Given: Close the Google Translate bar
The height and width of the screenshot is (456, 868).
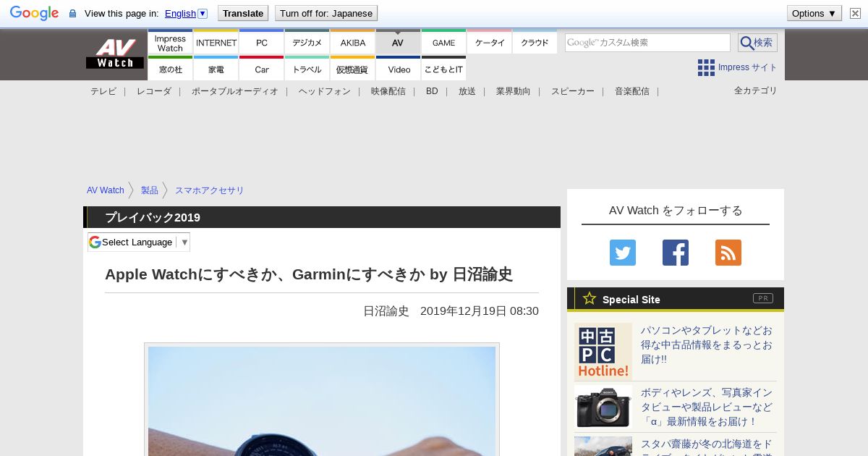Looking at the screenshot, I should [855, 13].
